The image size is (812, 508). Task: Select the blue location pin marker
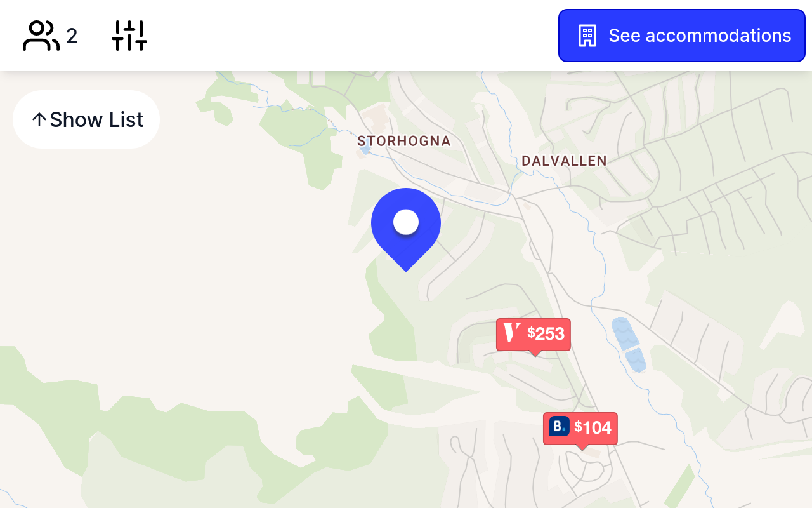coord(406,229)
